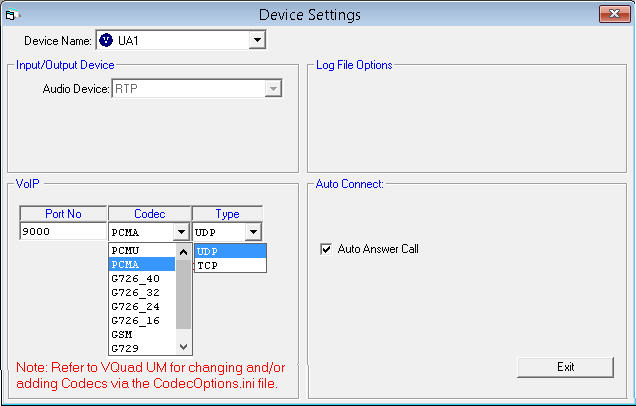Select the highlighted PCMA codec option
Viewport: 636px width, 406px height.
[142, 264]
